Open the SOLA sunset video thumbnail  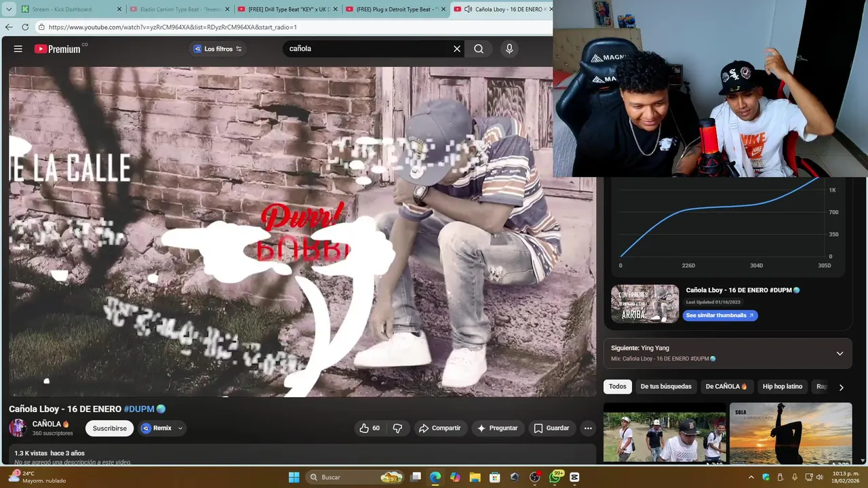[x=791, y=434]
